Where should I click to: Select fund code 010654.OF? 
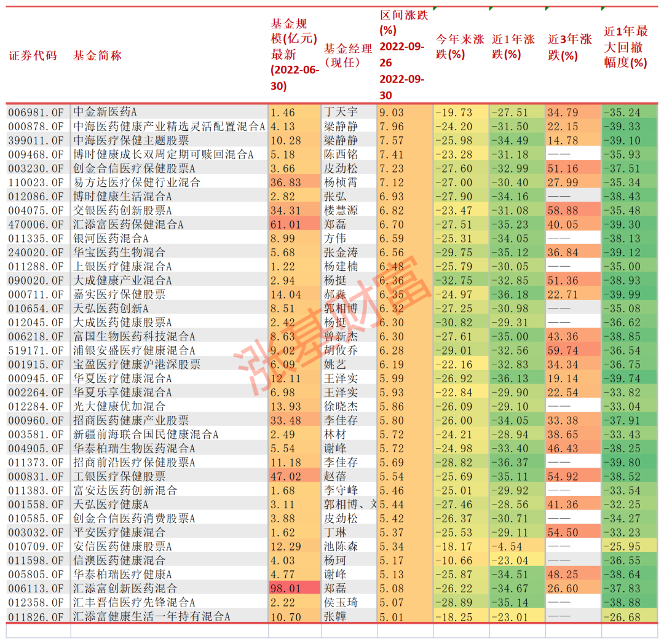(36, 308)
